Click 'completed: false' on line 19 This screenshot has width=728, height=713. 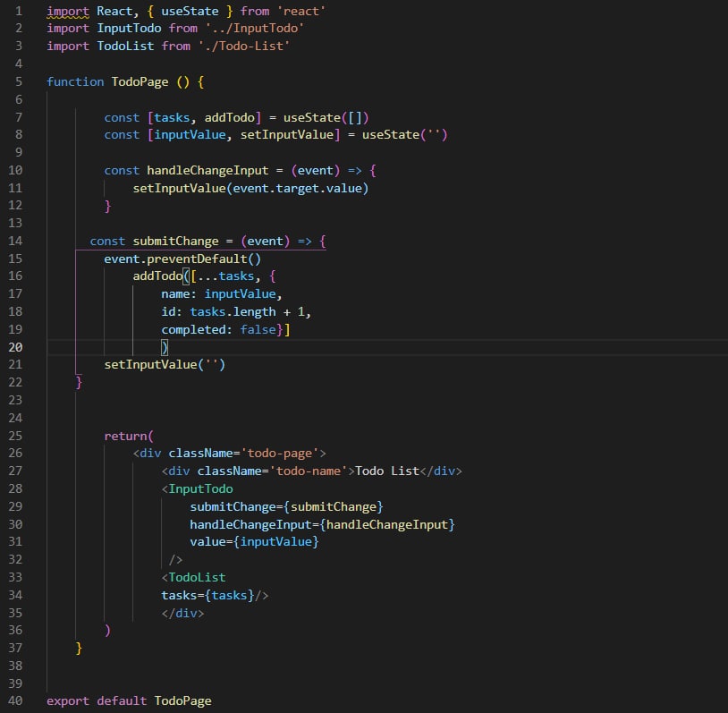219,329
